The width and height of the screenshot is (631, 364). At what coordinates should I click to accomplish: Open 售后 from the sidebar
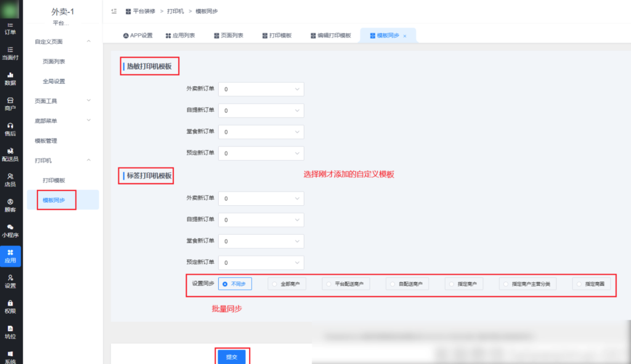pyautogui.click(x=10, y=129)
